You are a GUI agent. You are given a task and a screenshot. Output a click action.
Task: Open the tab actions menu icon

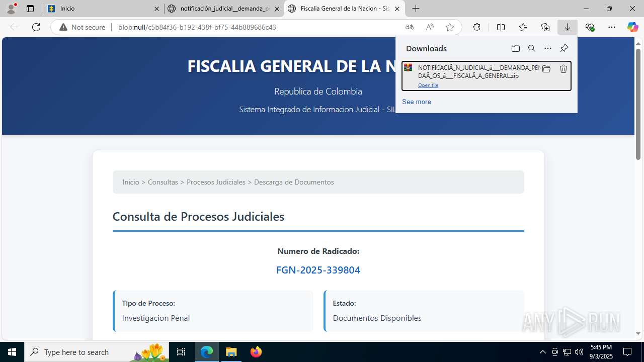(x=30, y=9)
